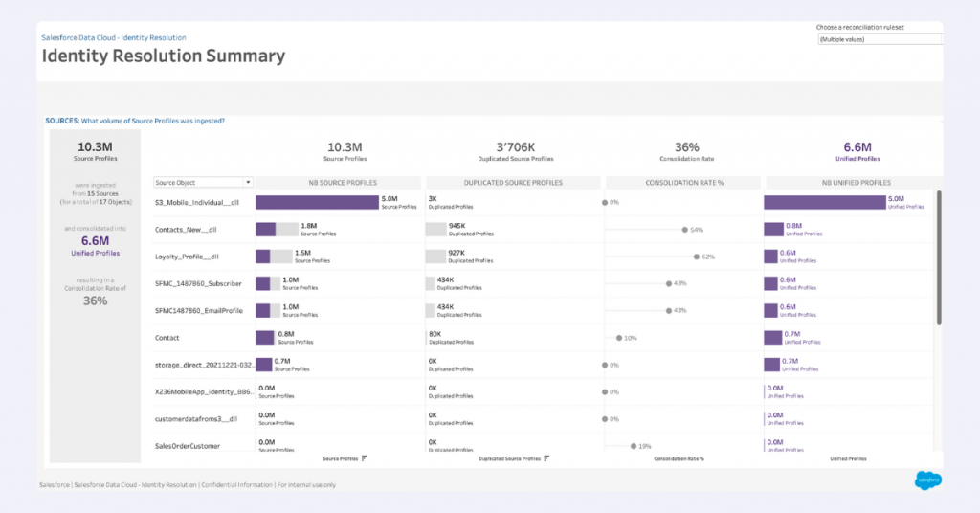Click the dashboard vertical scrollbar

click(938, 258)
